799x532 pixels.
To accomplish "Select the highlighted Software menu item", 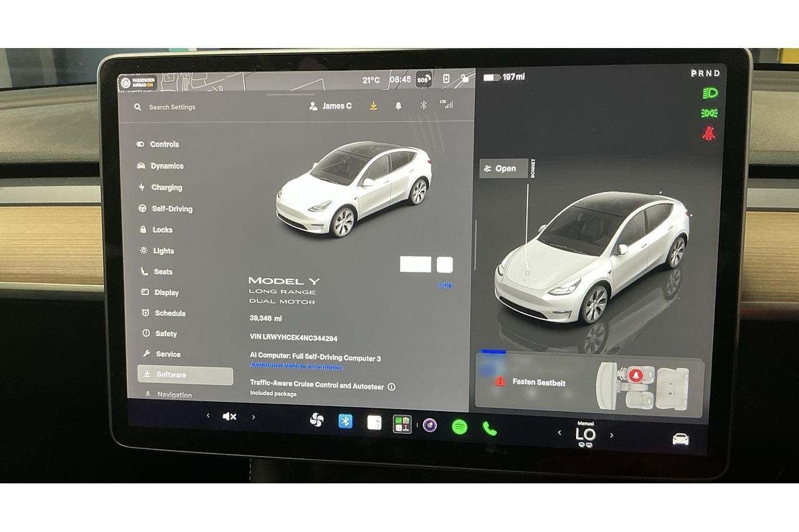I will (185, 375).
